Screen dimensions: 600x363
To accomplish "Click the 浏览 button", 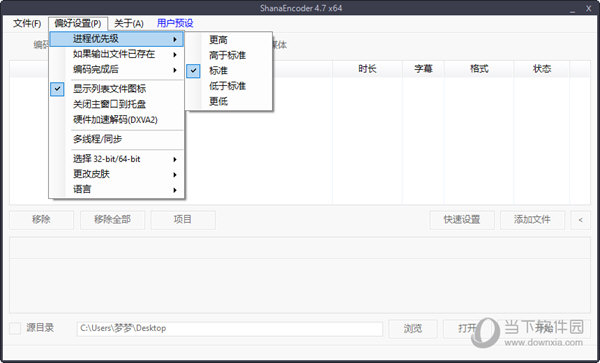I will (x=413, y=329).
